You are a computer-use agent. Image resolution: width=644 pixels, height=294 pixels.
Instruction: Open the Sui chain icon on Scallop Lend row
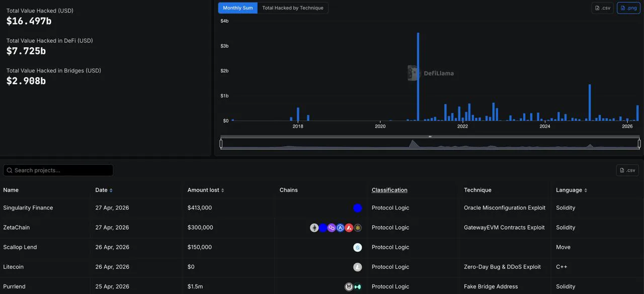358,247
